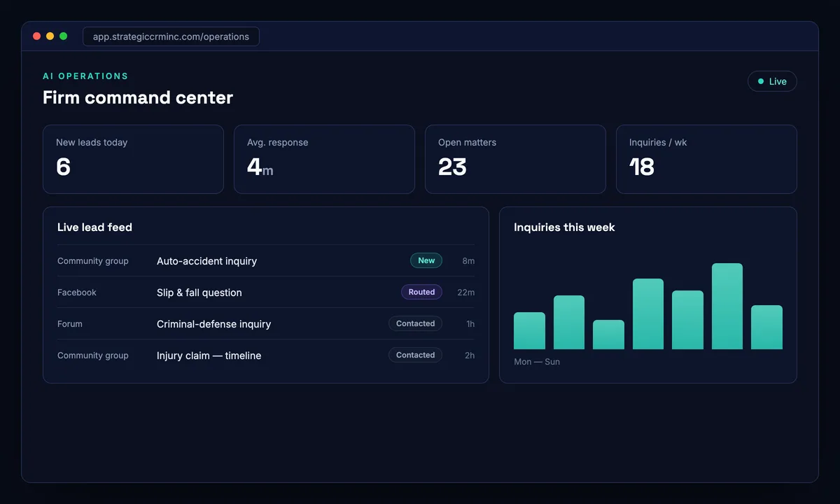Image resolution: width=840 pixels, height=504 pixels.
Task: Open the New leads today card
Action: coord(133,159)
